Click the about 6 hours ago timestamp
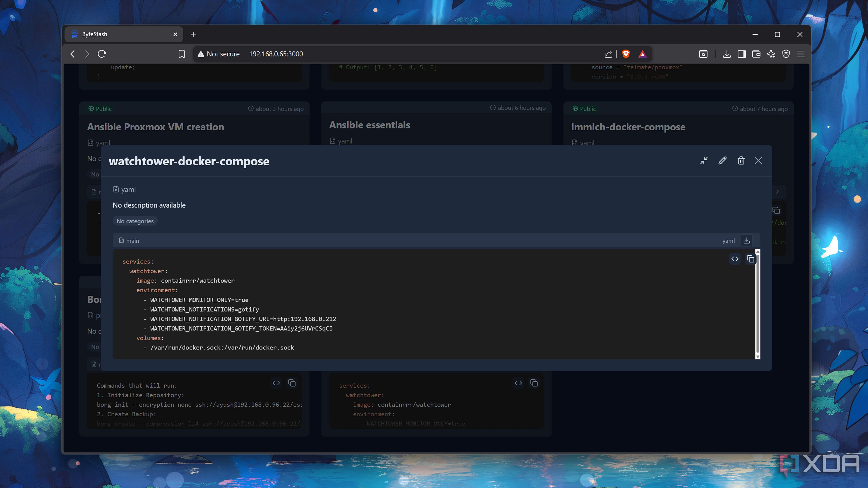 518,108
